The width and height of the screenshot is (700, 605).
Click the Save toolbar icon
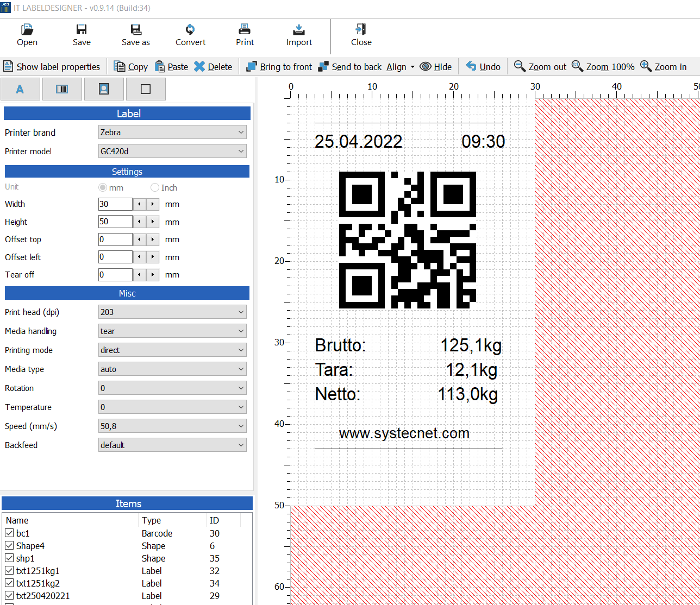click(82, 30)
